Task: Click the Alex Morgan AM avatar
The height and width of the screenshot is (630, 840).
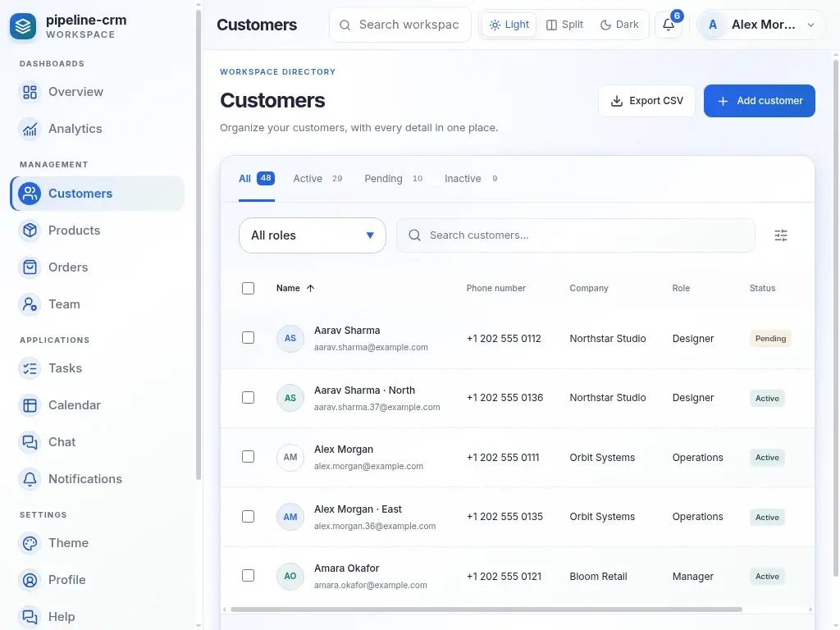Action: (290, 458)
